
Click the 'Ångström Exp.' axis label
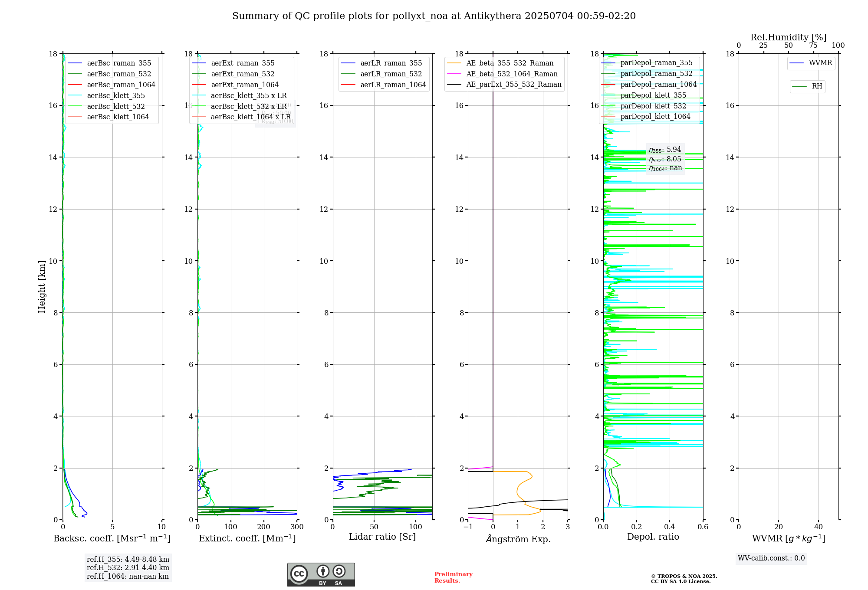pos(518,539)
